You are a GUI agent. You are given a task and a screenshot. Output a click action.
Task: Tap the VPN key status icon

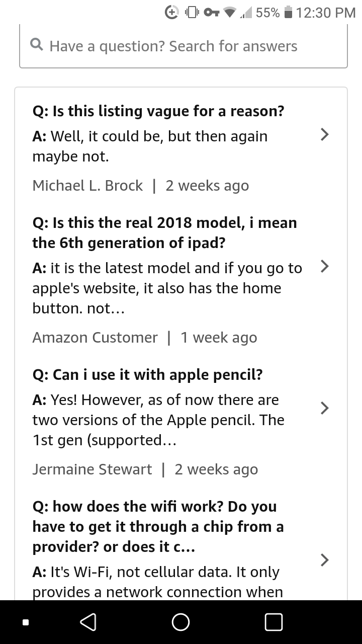point(211,13)
